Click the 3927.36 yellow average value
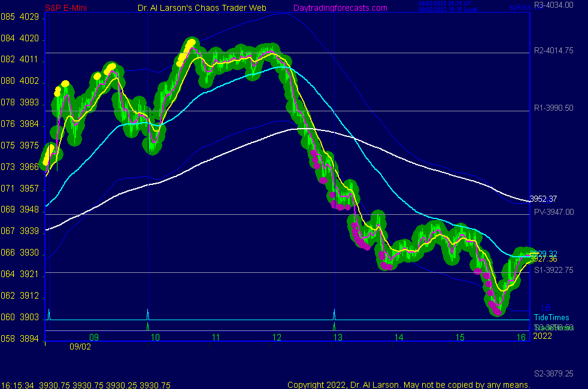 [543, 259]
